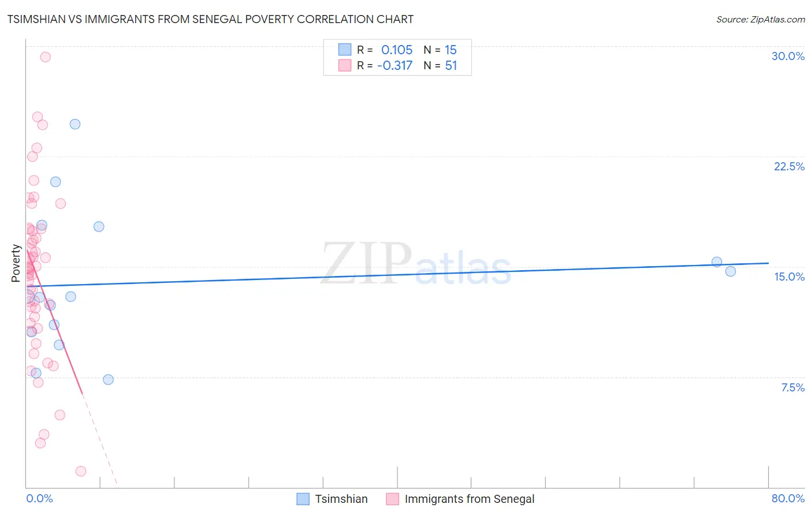Click the R value 0.105

tap(397, 50)
